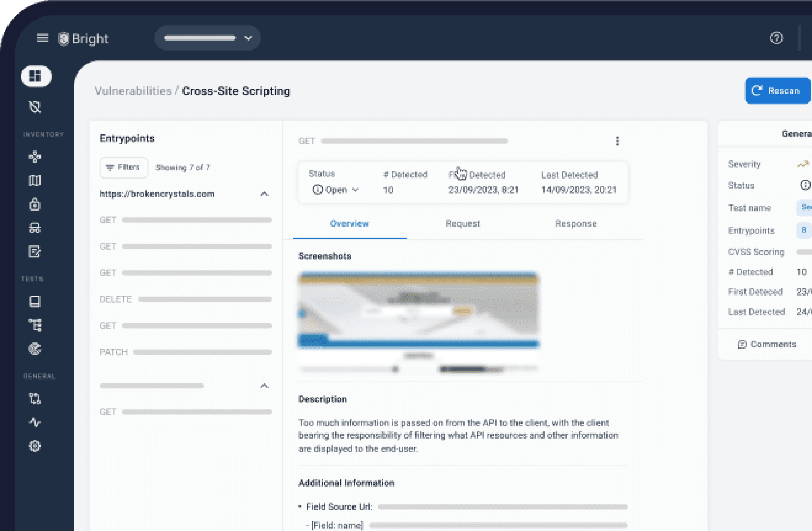
Task: Open the tree hierarchy icon under Tests
Action: pyautogui.click(x=35, y=325)
